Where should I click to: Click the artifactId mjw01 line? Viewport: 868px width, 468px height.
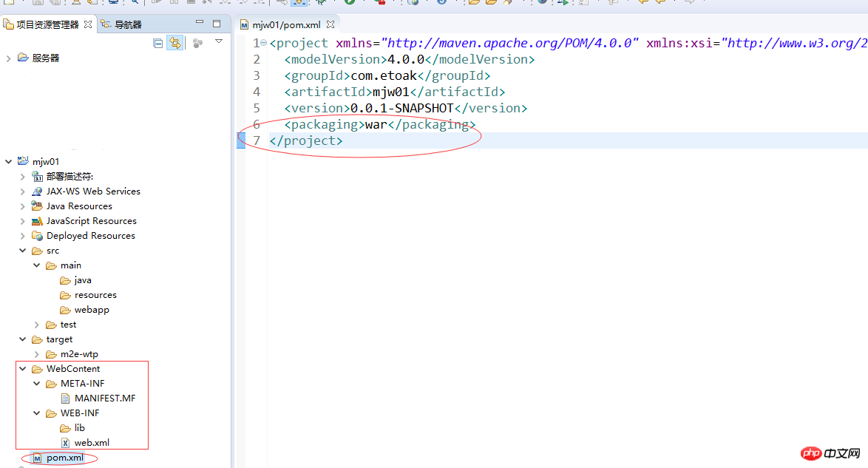(x=395, y=92)
